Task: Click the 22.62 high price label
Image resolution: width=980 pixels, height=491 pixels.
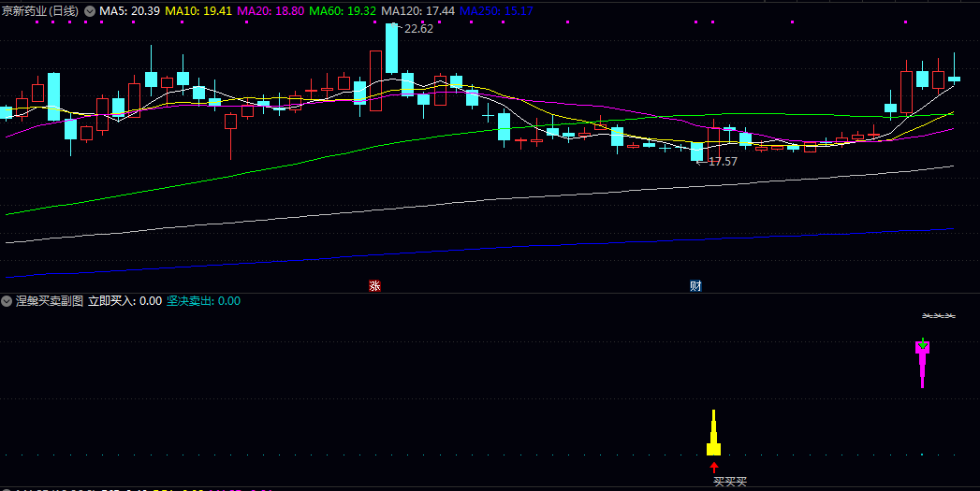Action: click(418, 29)
